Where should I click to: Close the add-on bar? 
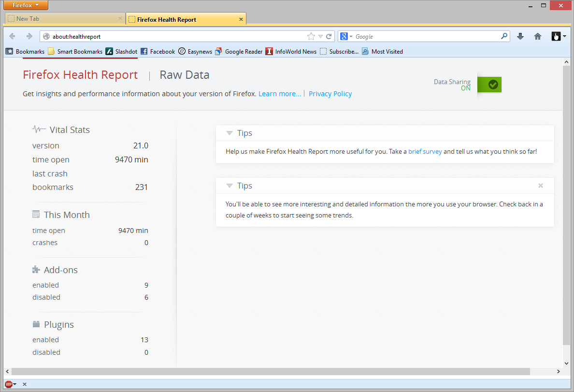(25, 384)
